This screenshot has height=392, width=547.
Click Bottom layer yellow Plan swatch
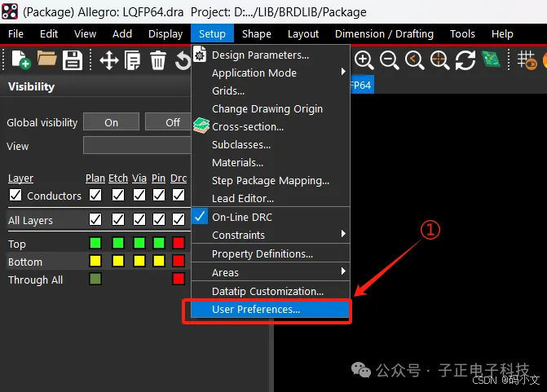pyautogui.click(x=95, y=261)
